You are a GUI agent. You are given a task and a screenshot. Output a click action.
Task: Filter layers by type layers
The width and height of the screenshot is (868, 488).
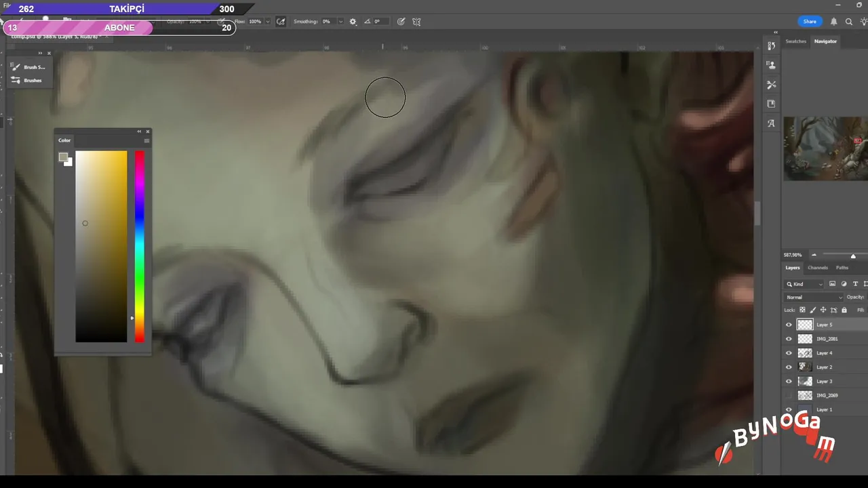855,284
